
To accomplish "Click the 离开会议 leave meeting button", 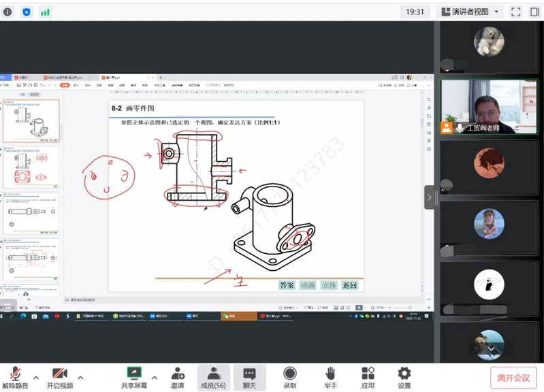I will 513,378.
